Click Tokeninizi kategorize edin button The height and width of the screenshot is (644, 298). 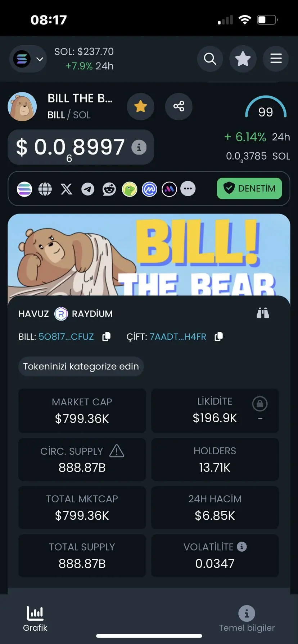coord(81,367)
